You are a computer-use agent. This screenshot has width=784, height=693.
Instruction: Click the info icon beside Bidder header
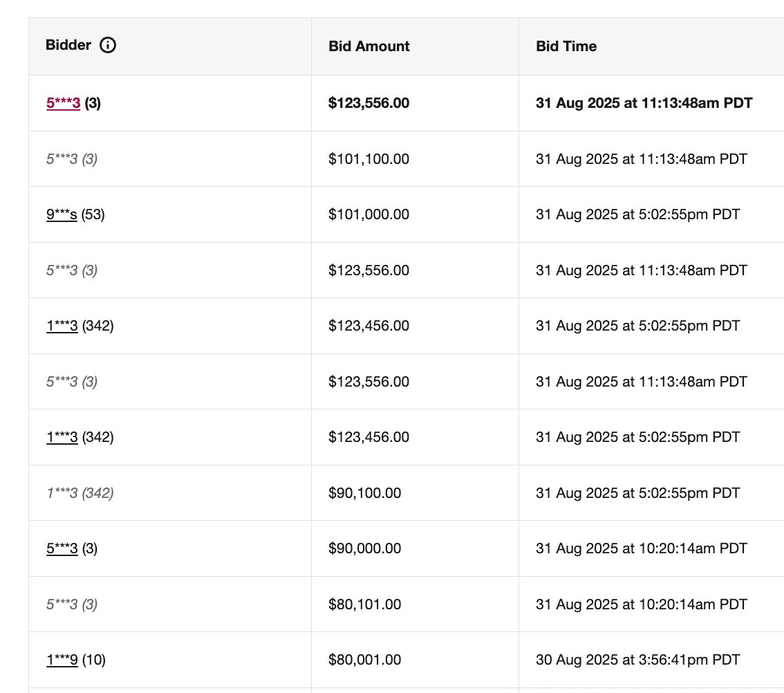[108, 46]
